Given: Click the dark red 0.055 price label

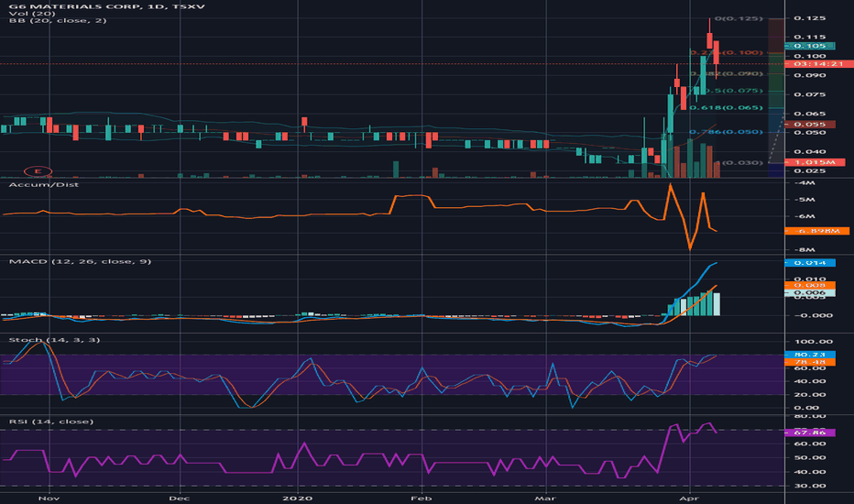Looking at the screenshot, I should (810, 125).
